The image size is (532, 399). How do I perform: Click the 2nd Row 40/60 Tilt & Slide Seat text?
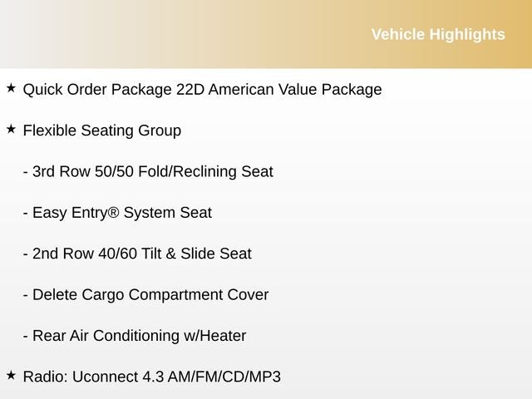tap(141, 254)
